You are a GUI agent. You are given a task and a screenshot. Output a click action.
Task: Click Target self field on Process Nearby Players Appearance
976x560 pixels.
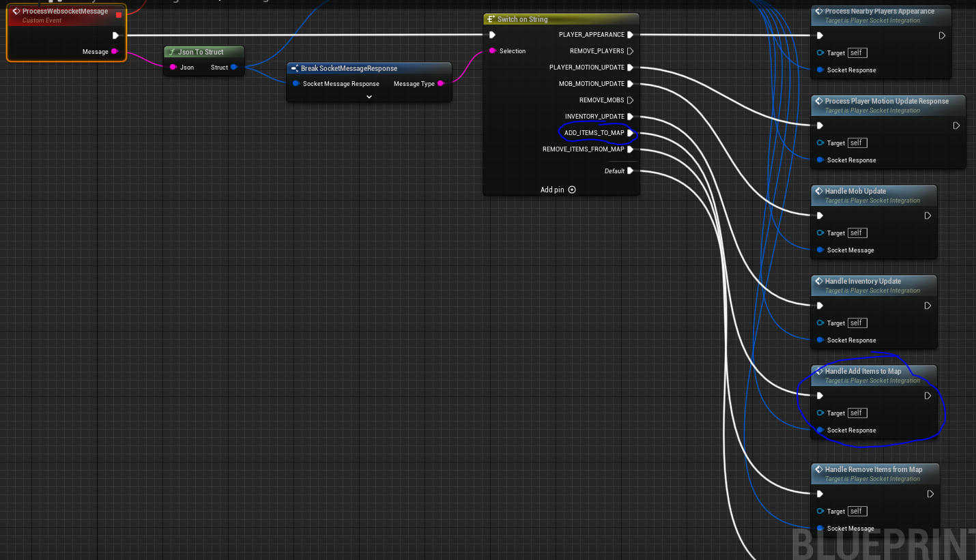pos(857,53)
